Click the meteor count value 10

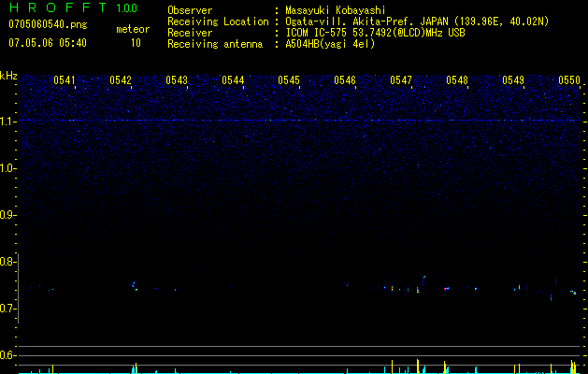pyautogui.click(x=136, y=43)
